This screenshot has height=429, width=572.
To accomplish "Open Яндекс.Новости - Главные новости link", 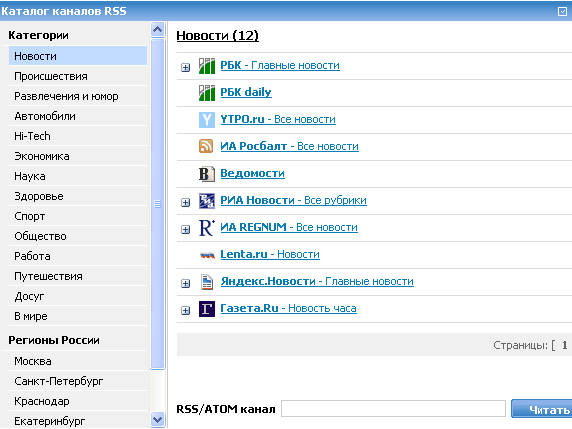I will 317,281.
